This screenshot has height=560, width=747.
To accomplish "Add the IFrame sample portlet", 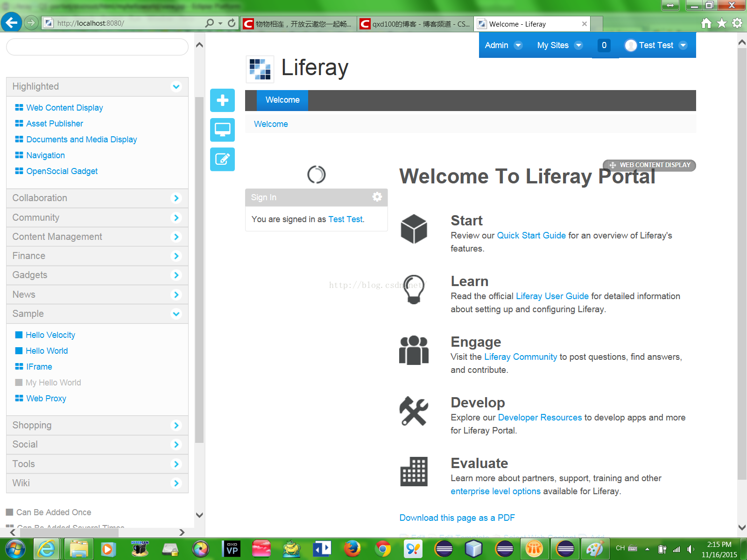I will point(39,367).
